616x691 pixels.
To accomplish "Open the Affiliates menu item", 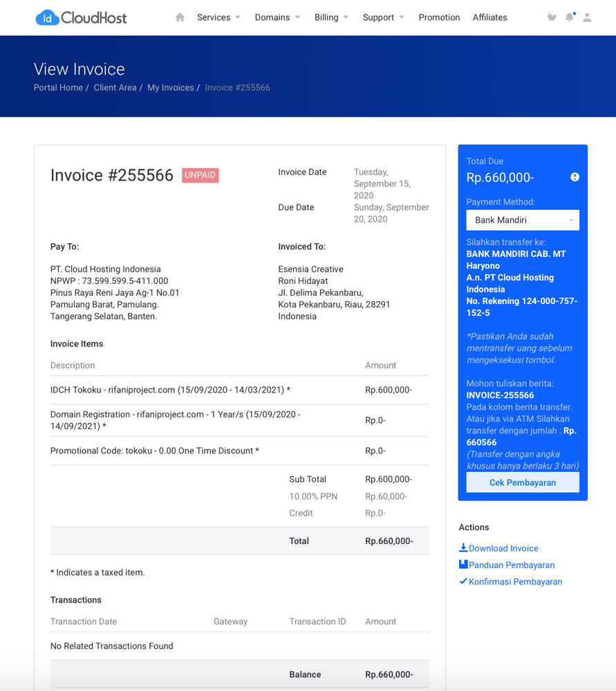I will pos(489,17).
